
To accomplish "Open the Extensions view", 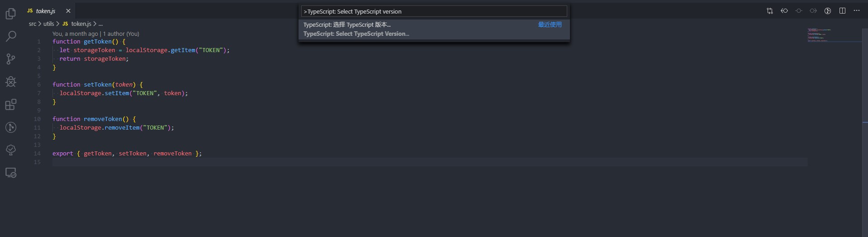I will 11,105.
